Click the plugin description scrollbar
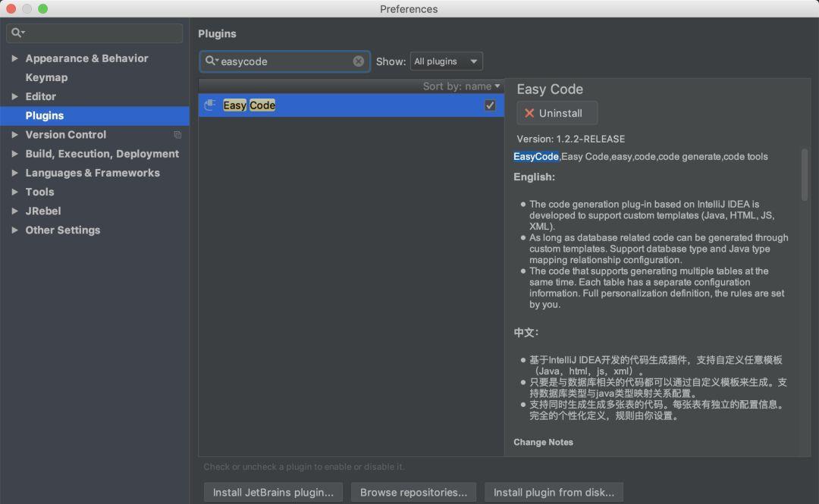 tap(805, 174)
